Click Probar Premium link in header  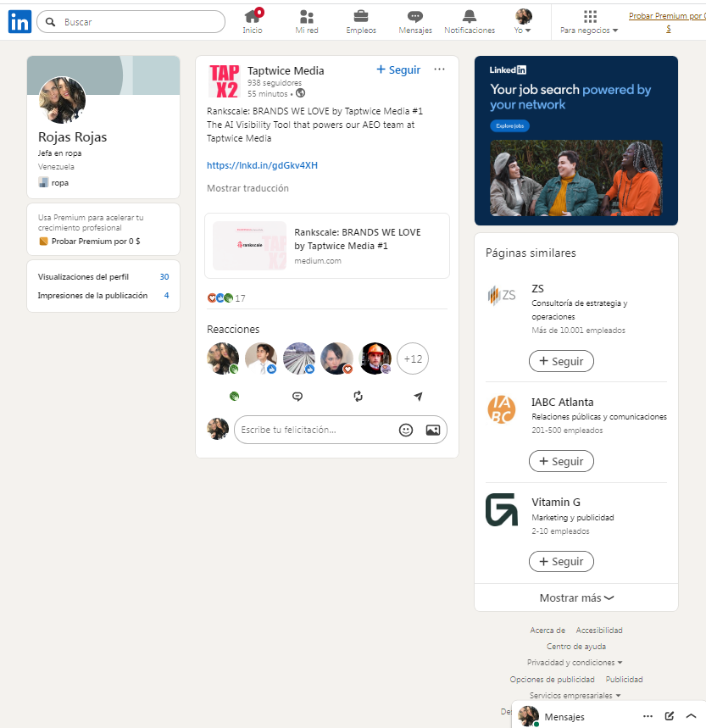point(667,22)
